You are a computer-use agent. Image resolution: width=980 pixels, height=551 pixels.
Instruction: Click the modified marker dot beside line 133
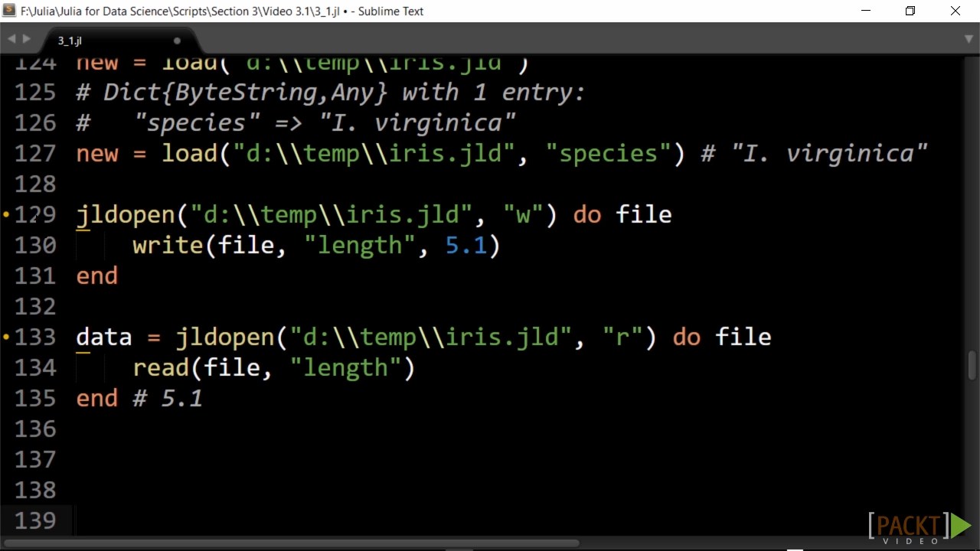[7, 337]
